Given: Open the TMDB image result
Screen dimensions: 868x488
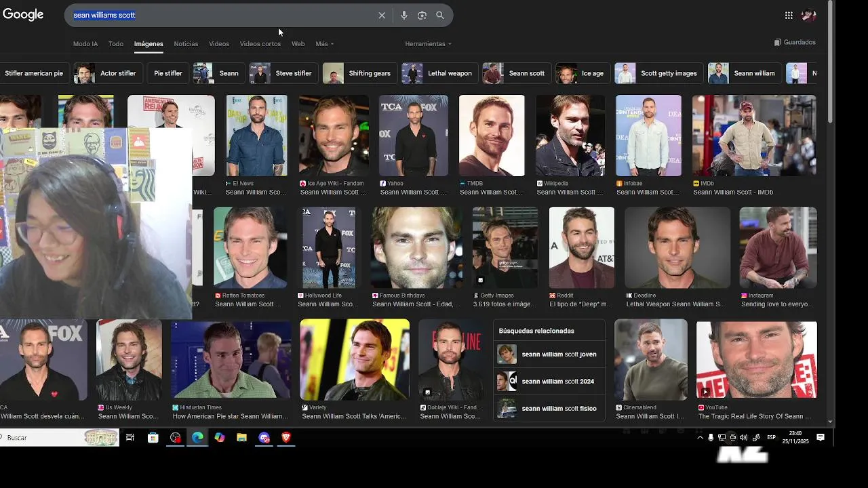Looking at the screenshot, I should point(492,136).
